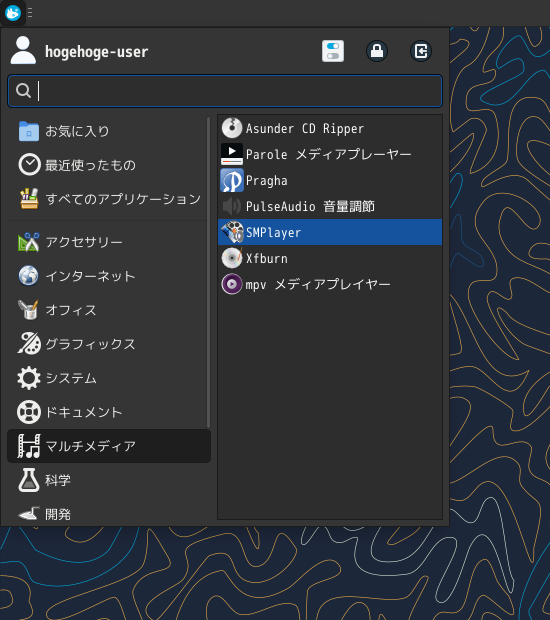Click the log out icon
This screenshot has height=620, width=550.
tap(421, 51)
